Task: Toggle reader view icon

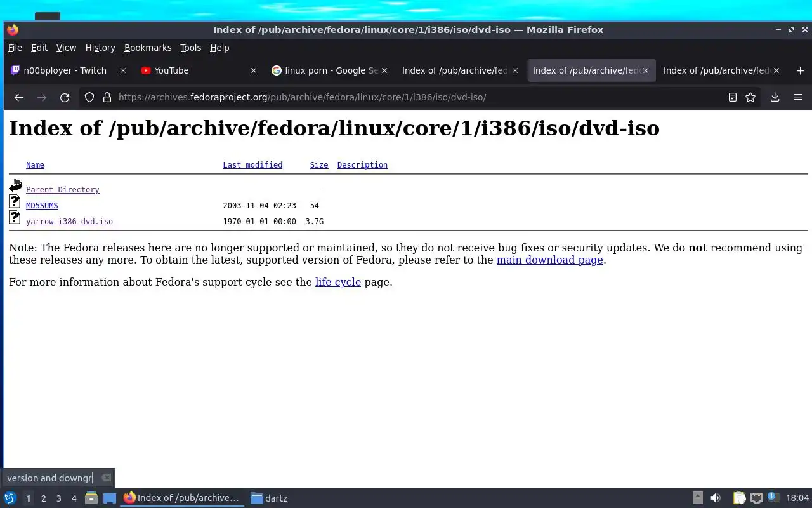Action: click(x=733, y=97)
